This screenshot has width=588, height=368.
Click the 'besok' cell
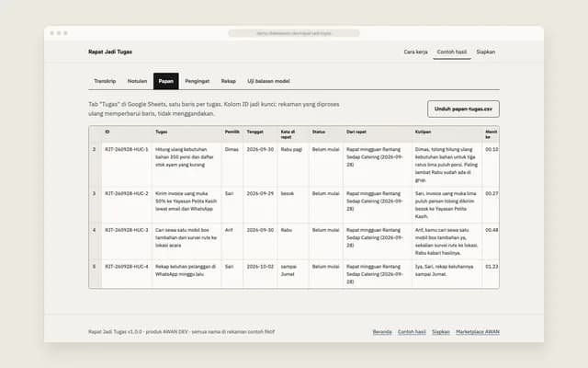pyautogui.click(x=293, y=205)
